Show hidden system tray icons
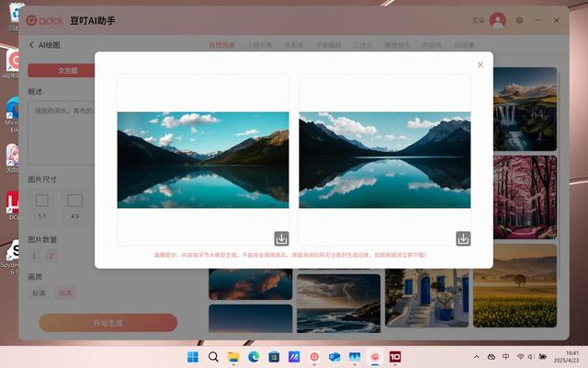 [476, 357]
